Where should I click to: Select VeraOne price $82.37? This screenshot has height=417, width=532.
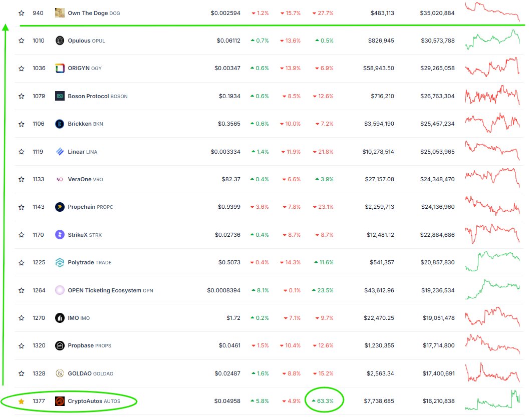[x=231, y=179]
